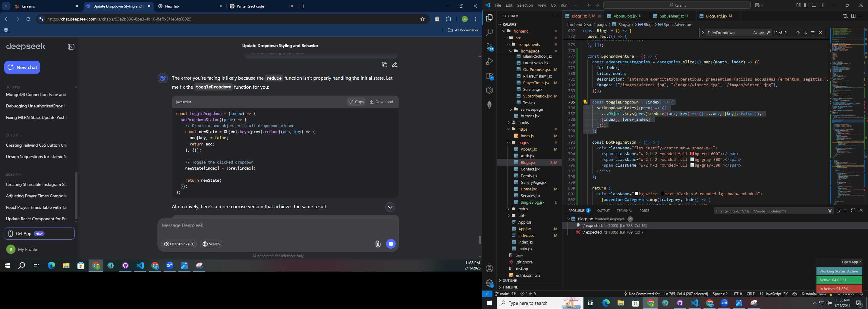868x309 pixels.
Task: Start a New chat in DeepSeek
Action: 22,68
